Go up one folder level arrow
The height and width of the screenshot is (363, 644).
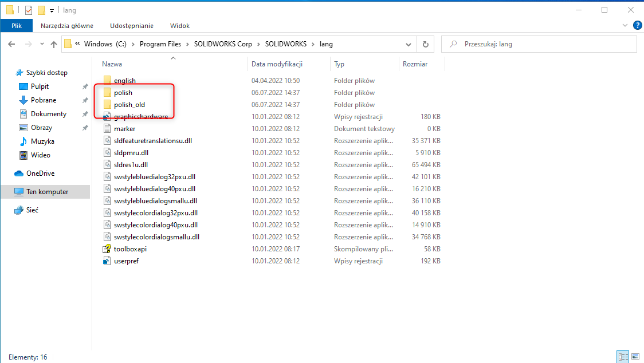coord(54,44)
